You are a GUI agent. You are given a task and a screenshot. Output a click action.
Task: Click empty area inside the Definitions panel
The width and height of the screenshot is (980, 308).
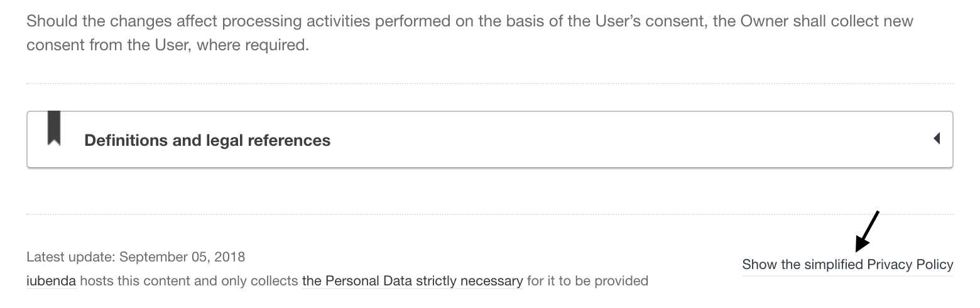click(x=628, y=140)
